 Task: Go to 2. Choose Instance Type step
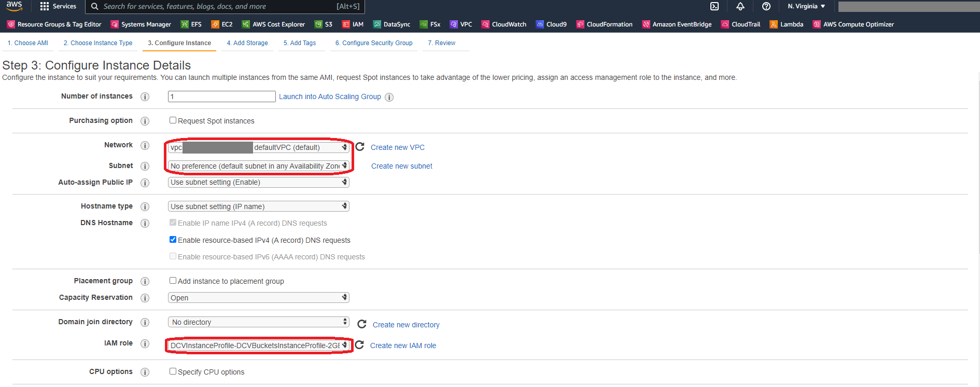tap(98, 43)
